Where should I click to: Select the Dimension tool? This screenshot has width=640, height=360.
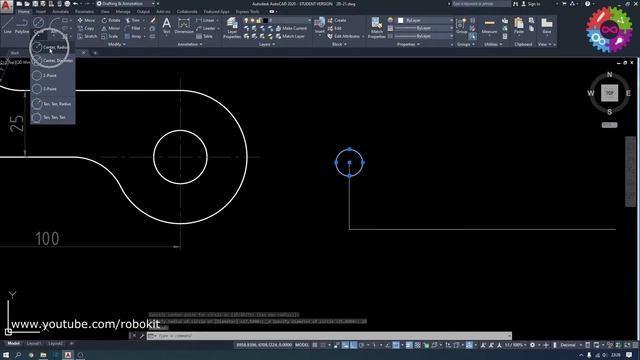pyautogui.click(x=184, y=25)
